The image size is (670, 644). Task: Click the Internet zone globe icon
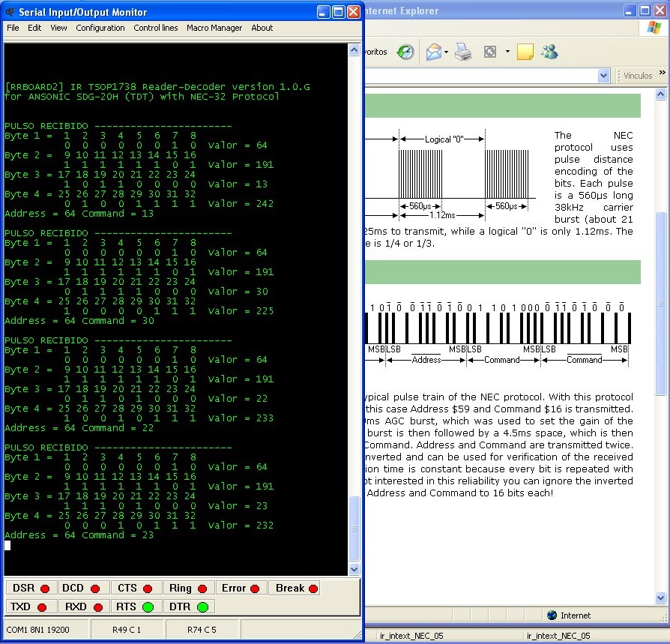point(552,616)
